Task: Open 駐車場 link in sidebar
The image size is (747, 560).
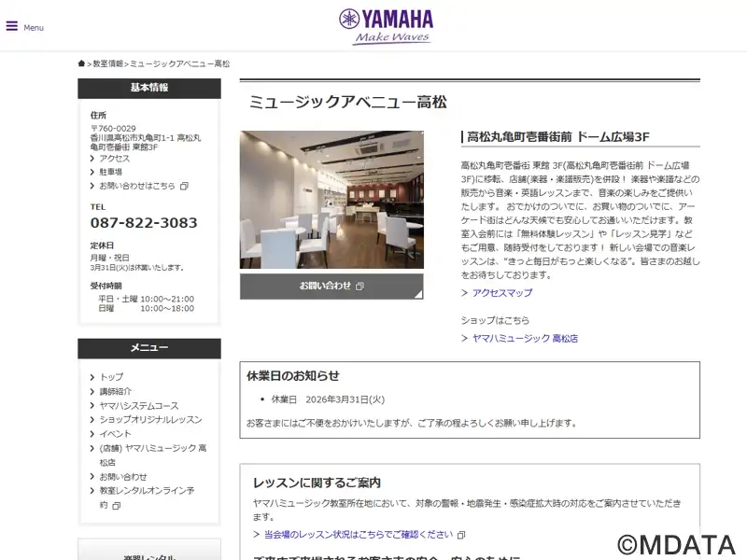Action: coord(110,172)
